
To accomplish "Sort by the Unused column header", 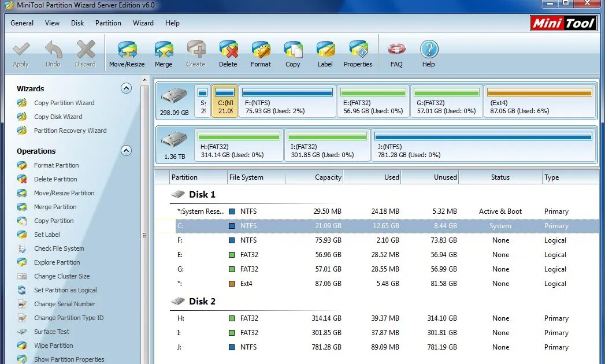I will pos(430,177).
